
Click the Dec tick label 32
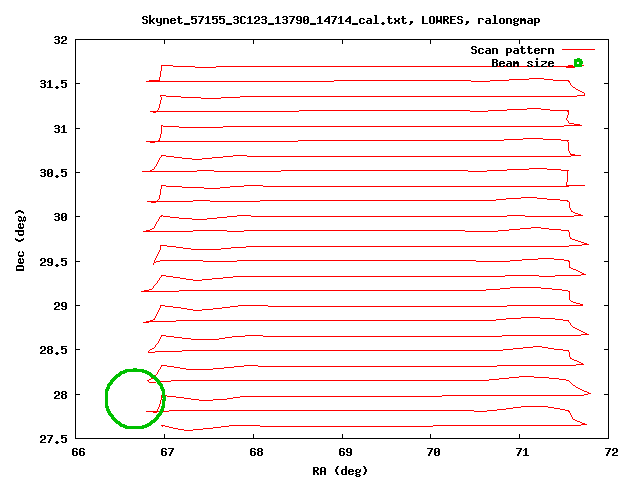point(60,40)
